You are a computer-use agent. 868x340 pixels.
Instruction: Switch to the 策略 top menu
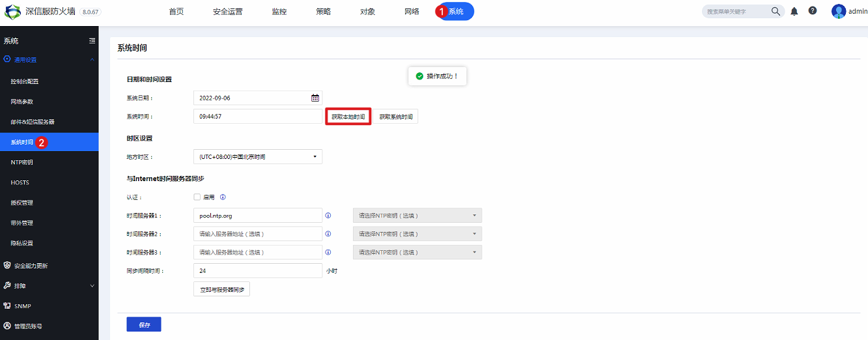point(323,12)
